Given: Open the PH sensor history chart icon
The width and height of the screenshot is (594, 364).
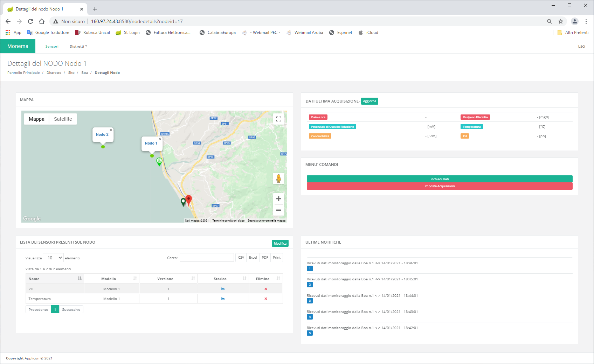Looking at the screenshot, I should (x=223, y=289).
